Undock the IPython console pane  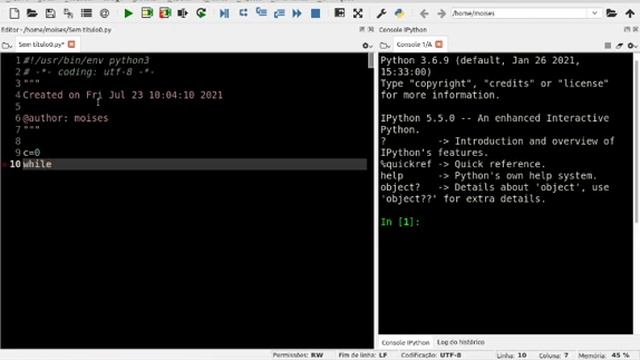click(x=627, y=29)
